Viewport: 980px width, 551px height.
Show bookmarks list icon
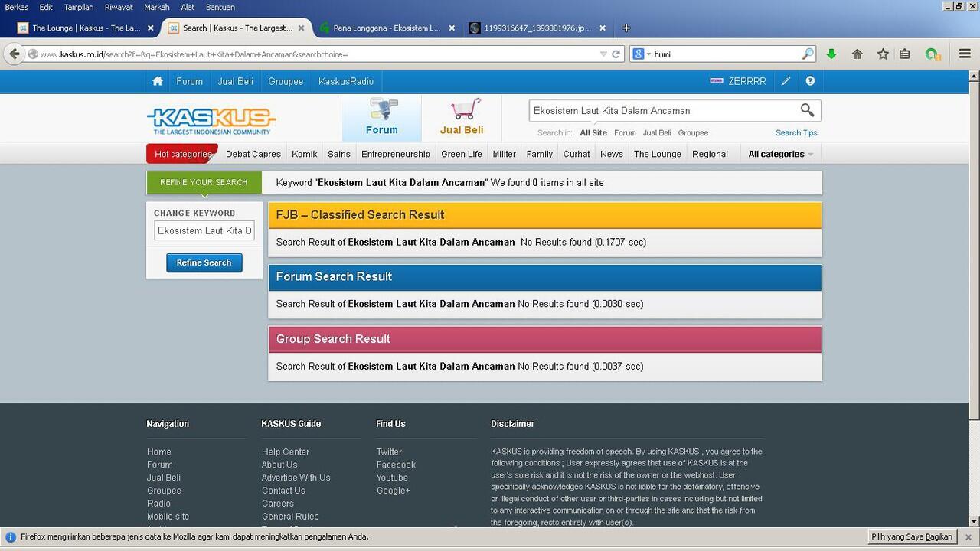pos(905,54)
